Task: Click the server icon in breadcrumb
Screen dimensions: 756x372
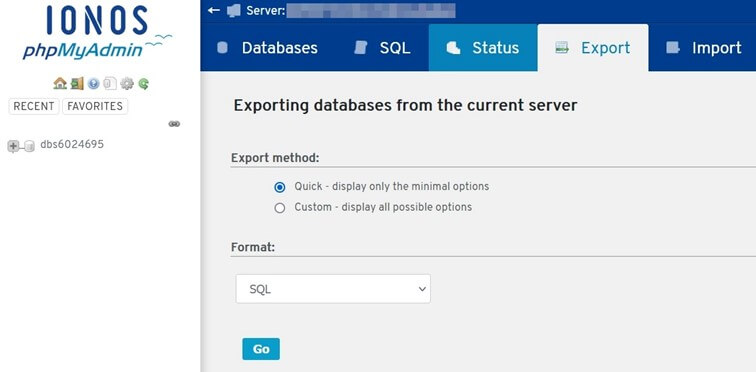Action: coord(233,11)
